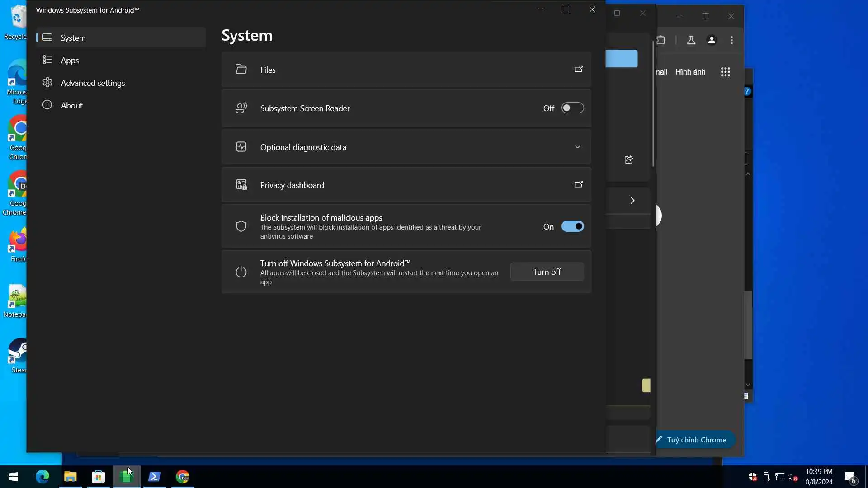Open Chrome profile avatar icon

712,40
